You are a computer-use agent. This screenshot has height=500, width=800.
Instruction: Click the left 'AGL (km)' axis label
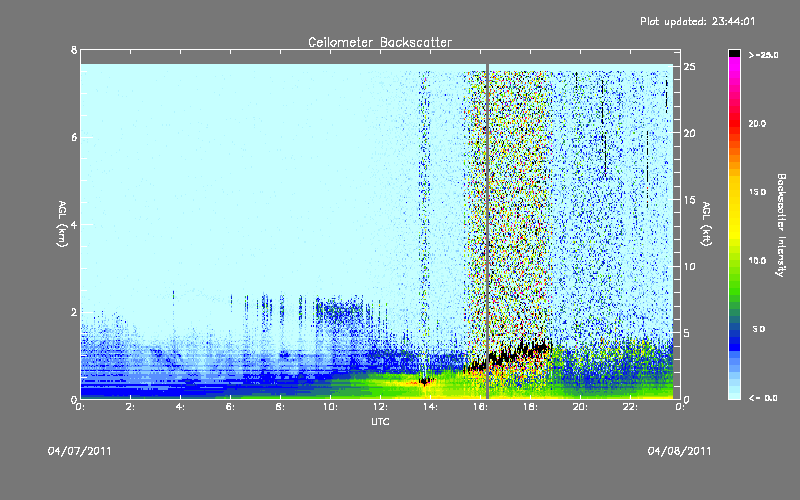tap(62, 224)
